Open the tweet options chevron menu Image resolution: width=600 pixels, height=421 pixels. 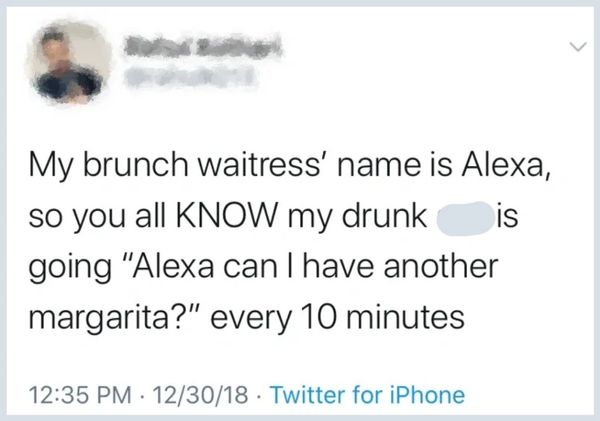click(x=574, y=46)
